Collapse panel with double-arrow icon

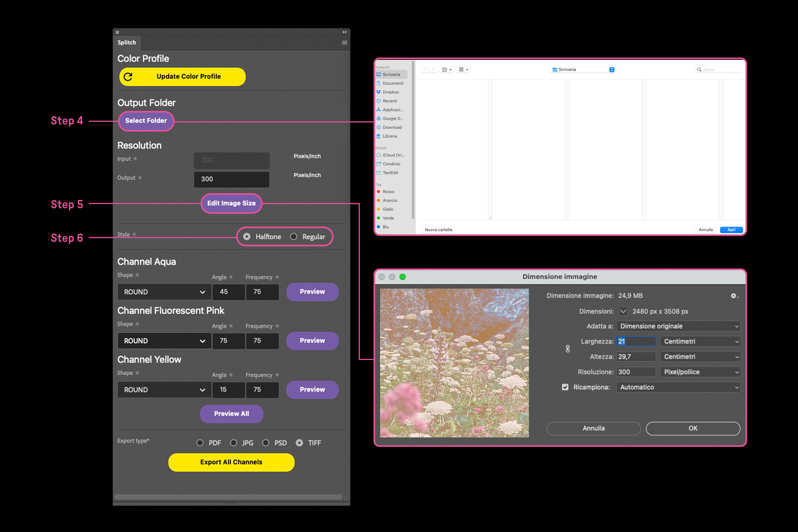pos(344,32)
